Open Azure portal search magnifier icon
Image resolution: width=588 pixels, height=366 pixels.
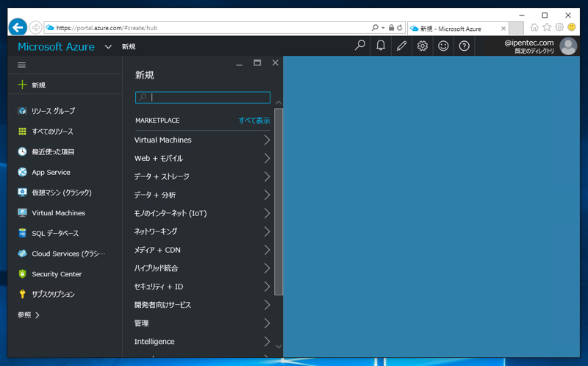coord(359,46)
